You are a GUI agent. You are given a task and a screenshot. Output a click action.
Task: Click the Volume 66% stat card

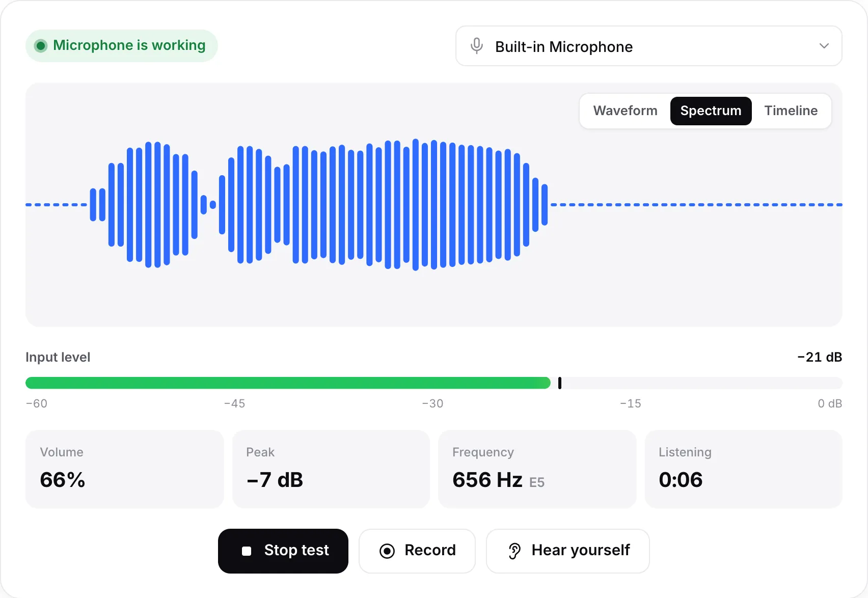click(125, 469)
